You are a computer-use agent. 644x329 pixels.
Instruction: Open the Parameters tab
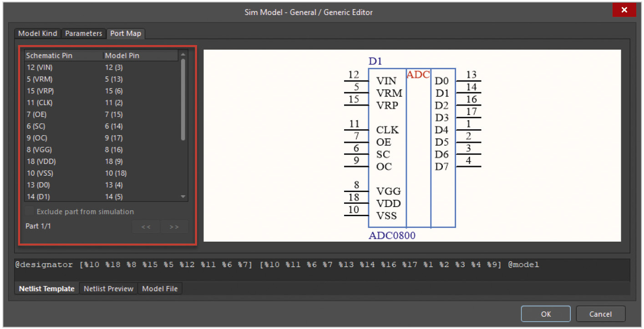(84, 34)
